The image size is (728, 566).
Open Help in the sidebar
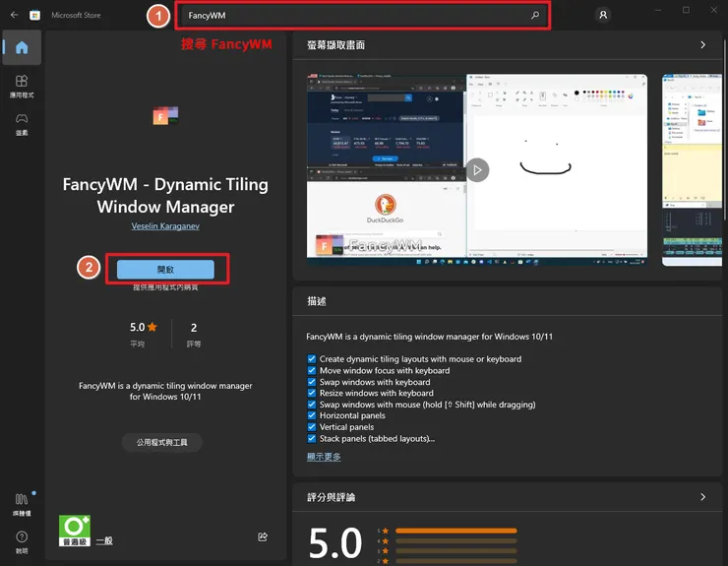[22, 542]
